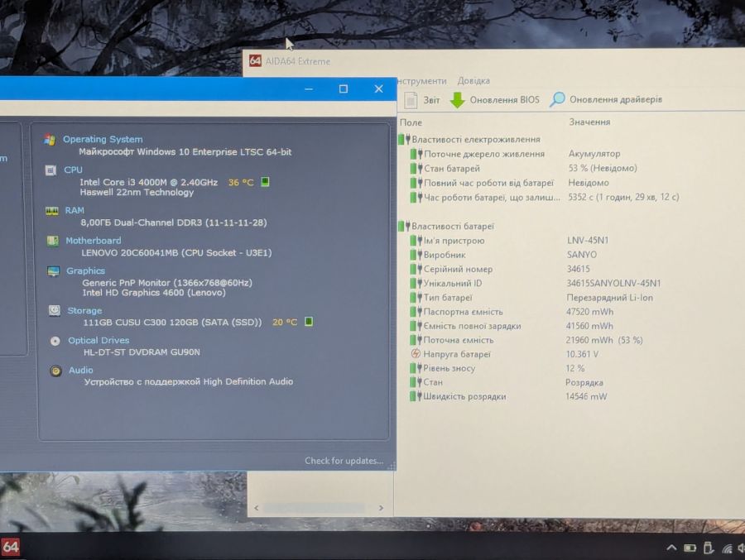Viewport: 745px width, 560px height.
Task: Show hidden tray icons chevron
Action: 670,548
